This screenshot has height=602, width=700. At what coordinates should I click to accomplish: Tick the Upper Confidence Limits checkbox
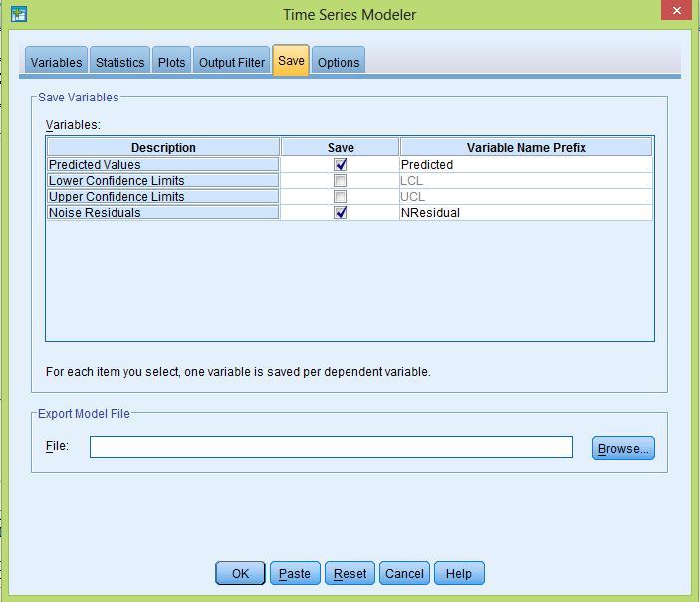[x=341, y=197]
